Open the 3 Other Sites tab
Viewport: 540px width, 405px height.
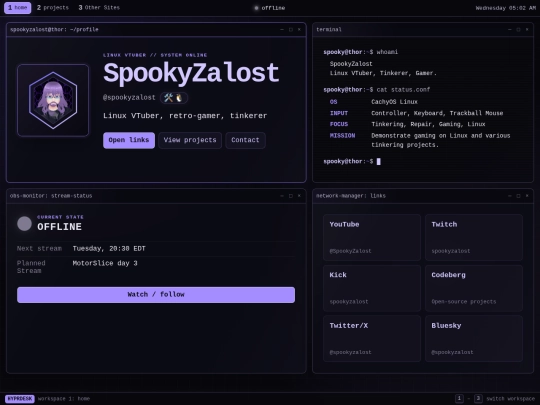click(x=99, y=8)
